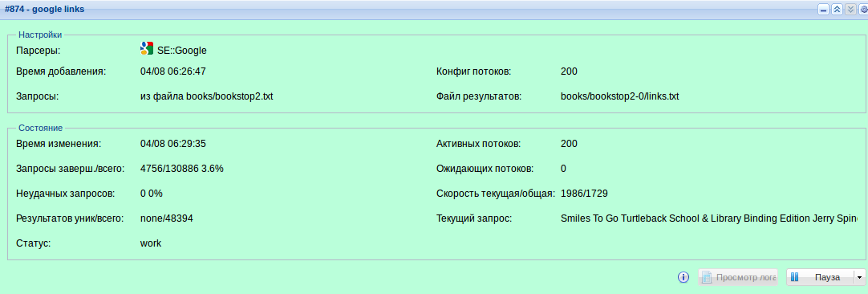868x294 pixels.
Task: Click the add time value 04/08 06:26:47
Action: pos(173,71)
